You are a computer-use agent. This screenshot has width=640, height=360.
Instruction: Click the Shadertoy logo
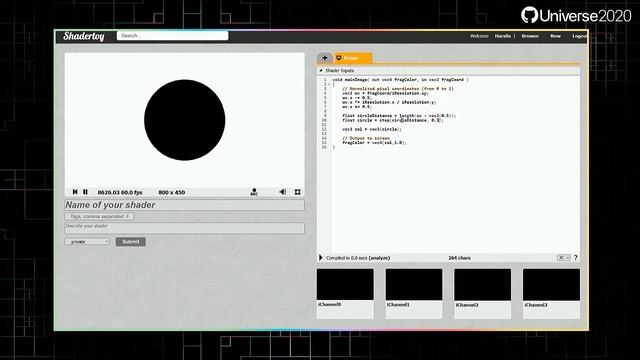point(84,36)
